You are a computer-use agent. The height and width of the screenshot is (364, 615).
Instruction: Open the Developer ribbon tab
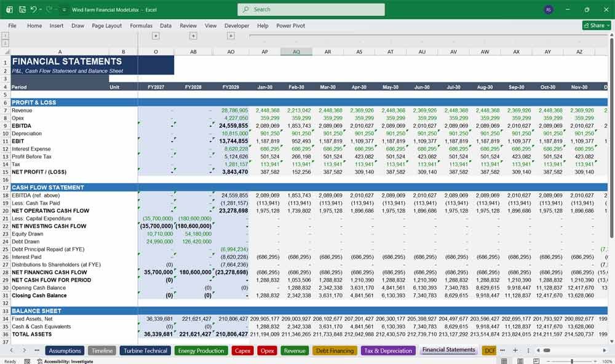click(x=237, y=25)
